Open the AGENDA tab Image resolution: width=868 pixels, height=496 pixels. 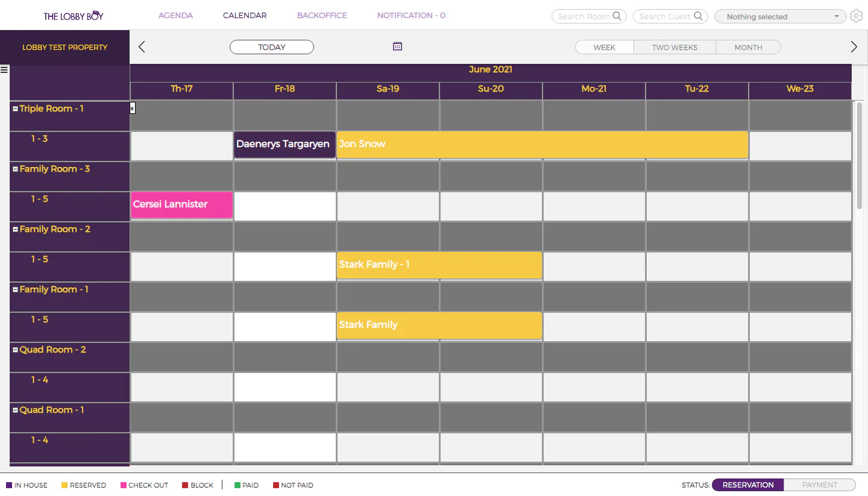tap(175, 16)
